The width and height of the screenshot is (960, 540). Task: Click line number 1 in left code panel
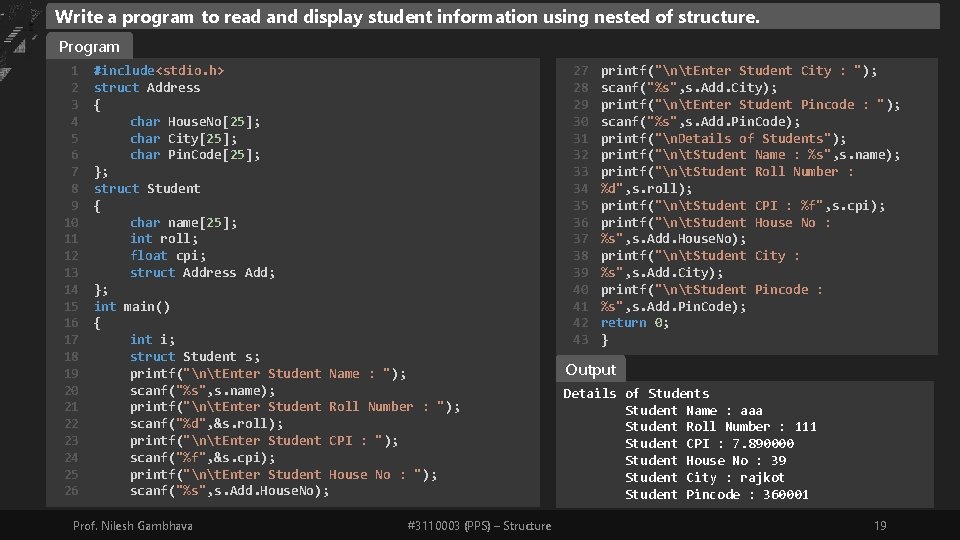(75, 70)
